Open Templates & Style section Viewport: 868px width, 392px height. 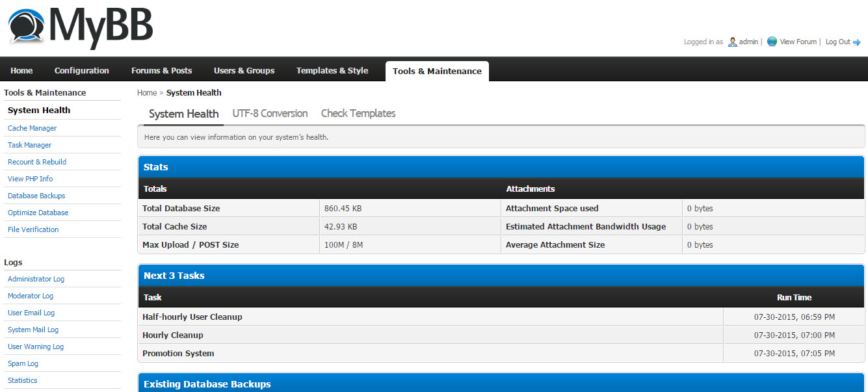click(x=332, y=71)
